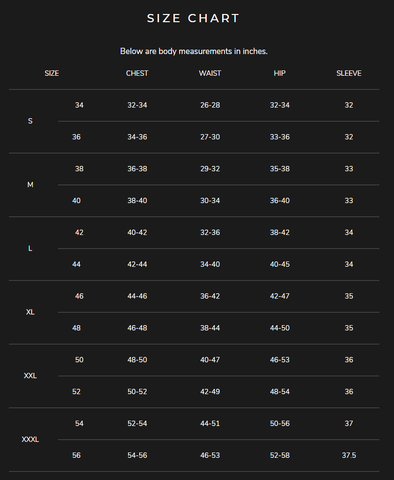394x480 pixels.
Task: Select chest value 32-34
Action: pyautogui.click(x=137, y=105)
